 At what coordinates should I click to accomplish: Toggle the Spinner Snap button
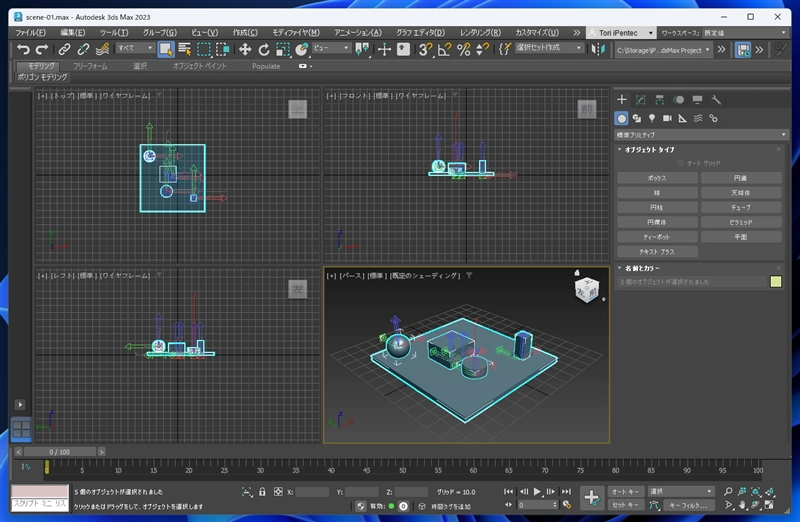482,49
